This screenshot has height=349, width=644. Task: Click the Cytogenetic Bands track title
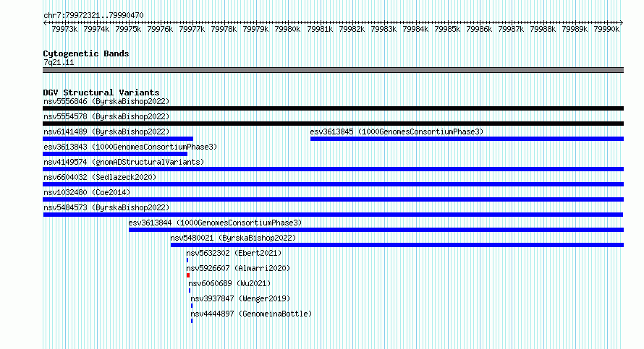[x=86, y=53]
